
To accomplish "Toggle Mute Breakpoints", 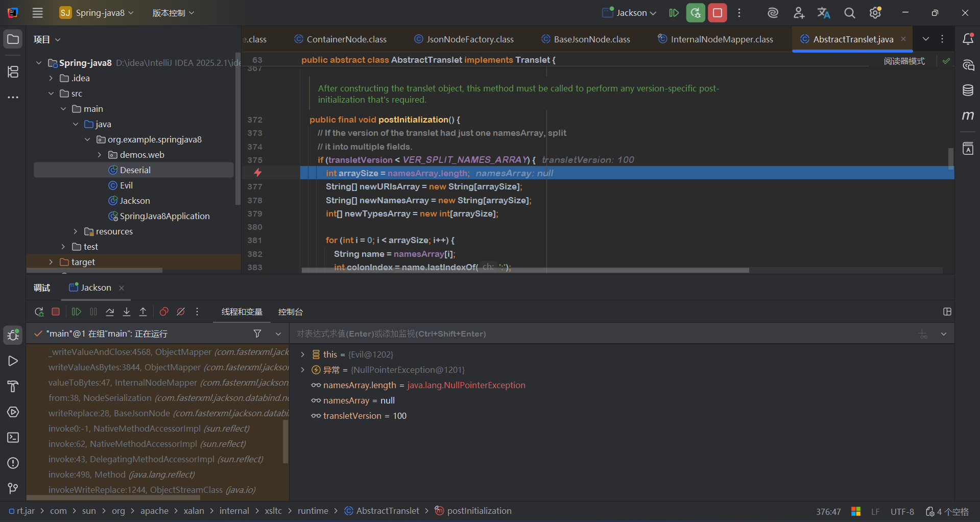I will pyautogui.click(x=181, y=312).
